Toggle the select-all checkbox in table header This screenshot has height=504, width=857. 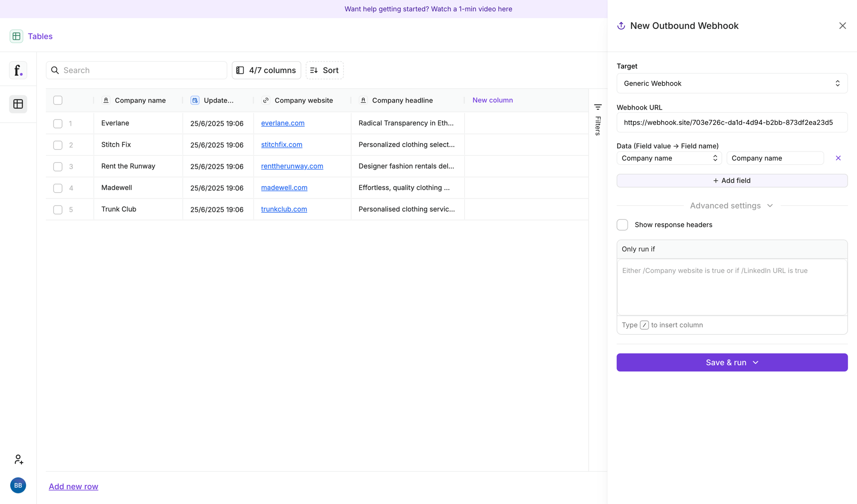coord(58,100)
